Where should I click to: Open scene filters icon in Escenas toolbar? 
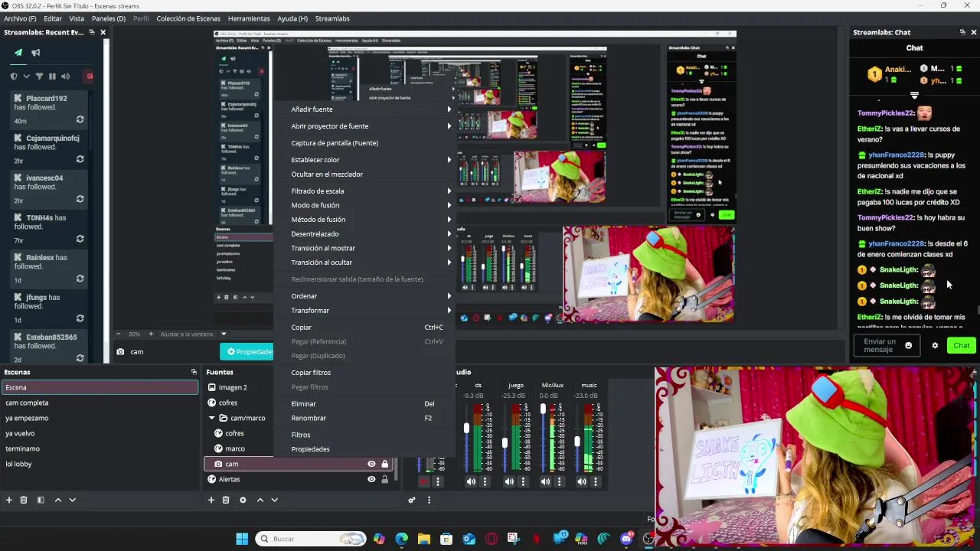point(41,500)
